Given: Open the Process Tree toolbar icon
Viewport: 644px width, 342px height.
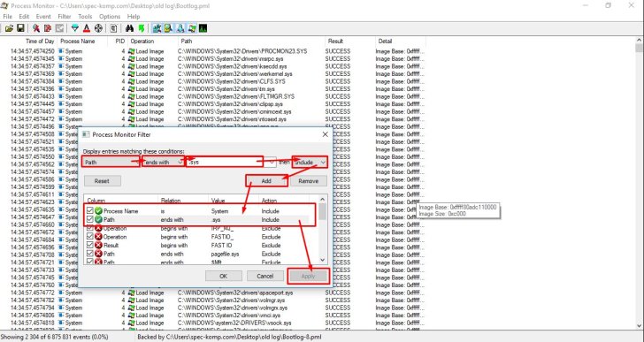Looking at the screenshot, I should tap(113, 28).
